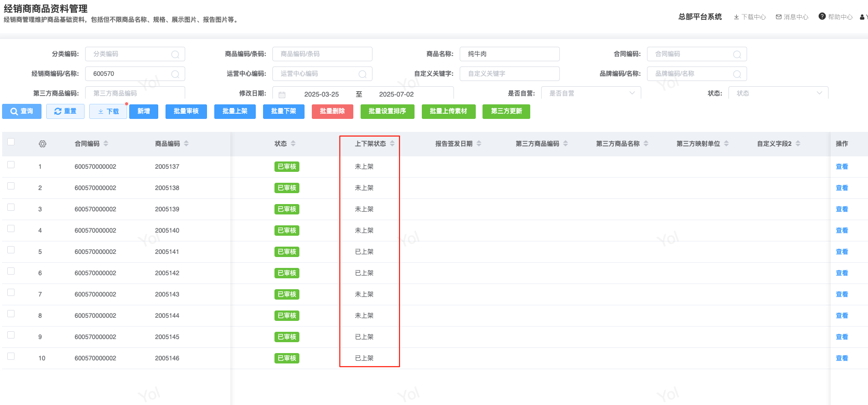The width and height of the screenshot is (868, 405).
Task: Check the box for row 1
Action: pos(11,165)
